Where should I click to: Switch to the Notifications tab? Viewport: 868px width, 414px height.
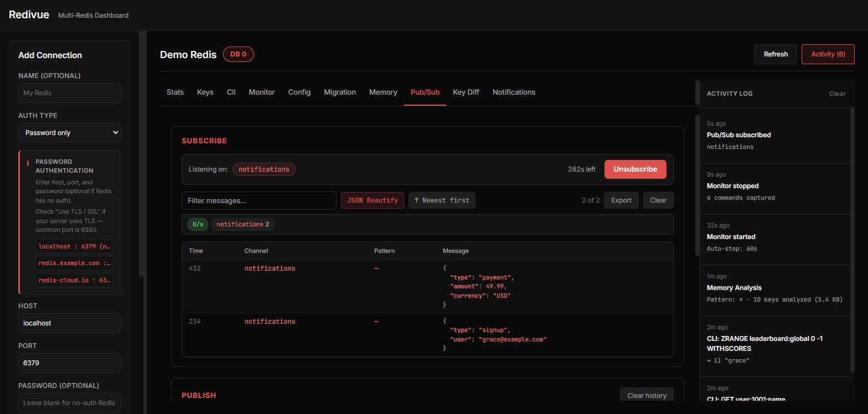pos(514,92)
